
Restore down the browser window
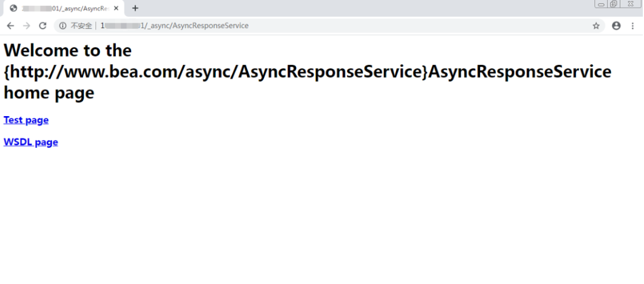point(613,4)
